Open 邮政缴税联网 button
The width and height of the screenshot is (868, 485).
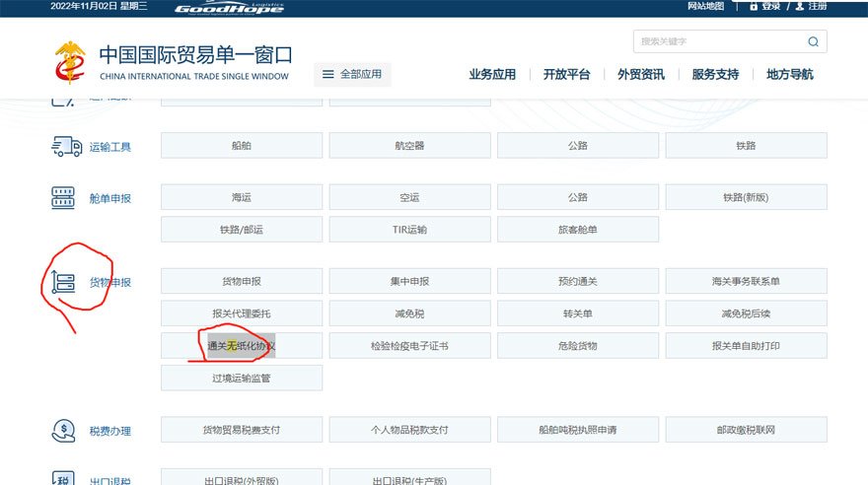(x=747, y=430)
